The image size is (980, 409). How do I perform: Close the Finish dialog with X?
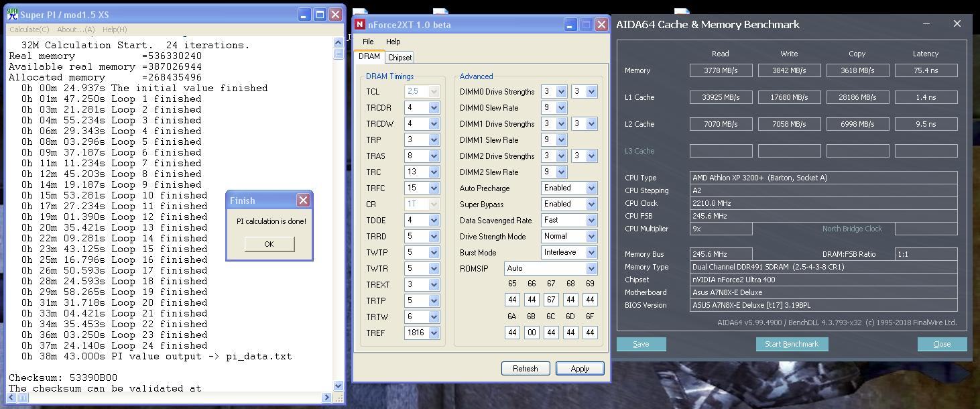303,200
